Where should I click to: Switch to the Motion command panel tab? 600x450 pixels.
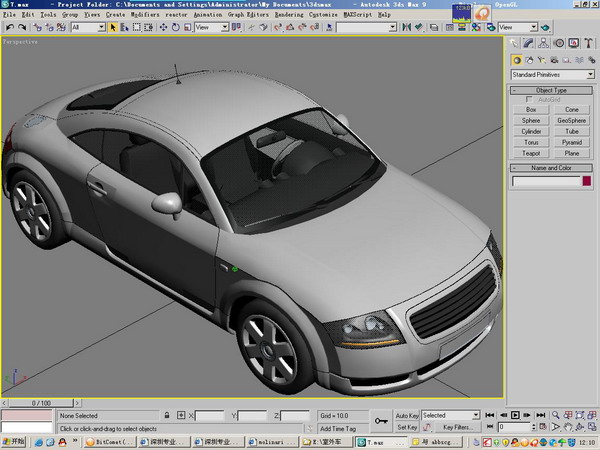[559, 43]
